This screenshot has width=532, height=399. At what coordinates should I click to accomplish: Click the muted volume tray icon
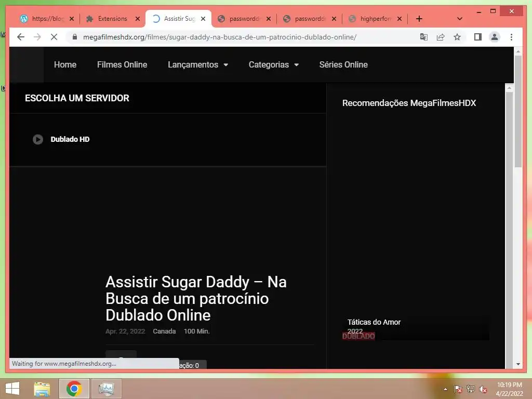483,389
